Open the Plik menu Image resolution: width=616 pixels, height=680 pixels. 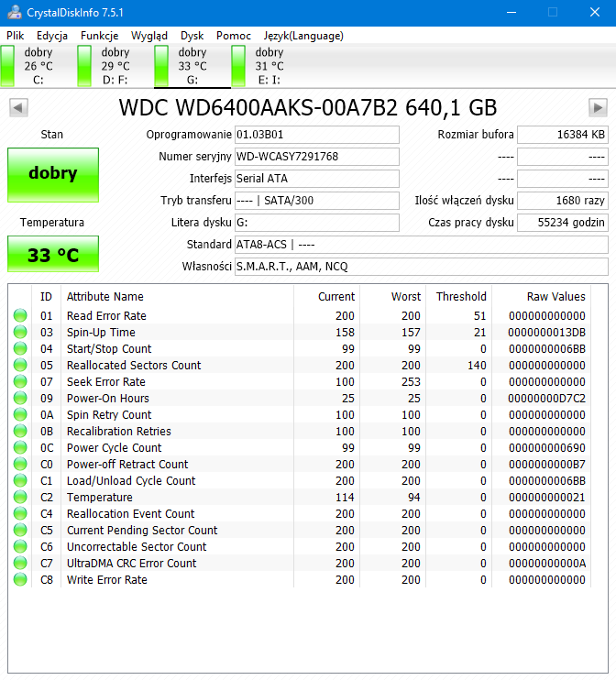pos(16,36)
